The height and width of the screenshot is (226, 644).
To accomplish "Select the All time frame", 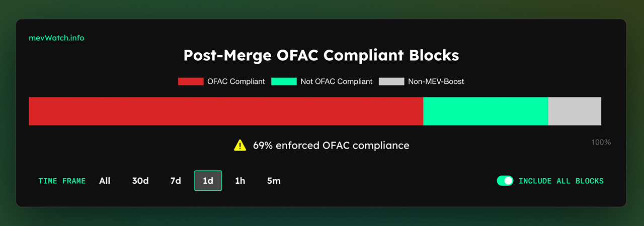I will click(x=105, y=181).
